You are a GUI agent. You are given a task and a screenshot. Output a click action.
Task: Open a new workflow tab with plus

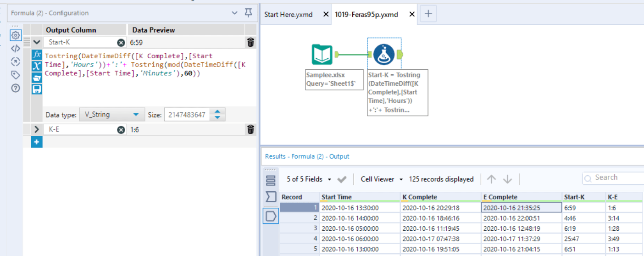click(x=428, y=14)
